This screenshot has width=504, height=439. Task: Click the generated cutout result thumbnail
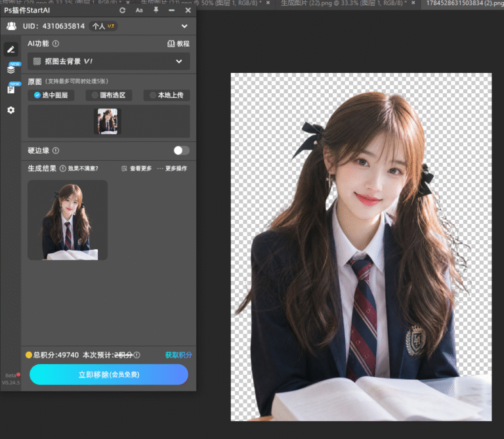(68, 220)
